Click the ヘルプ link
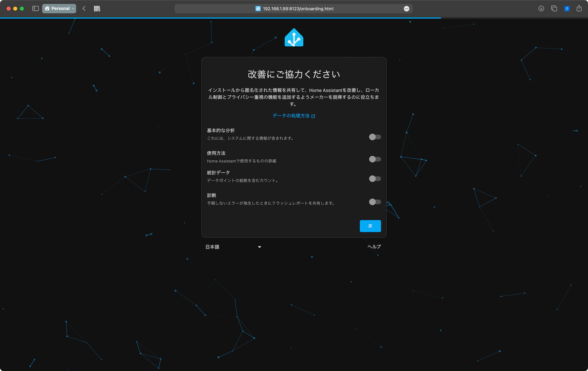Image resolution: width=588 pixels, height=371 pixels. click(x=374, y=246)
